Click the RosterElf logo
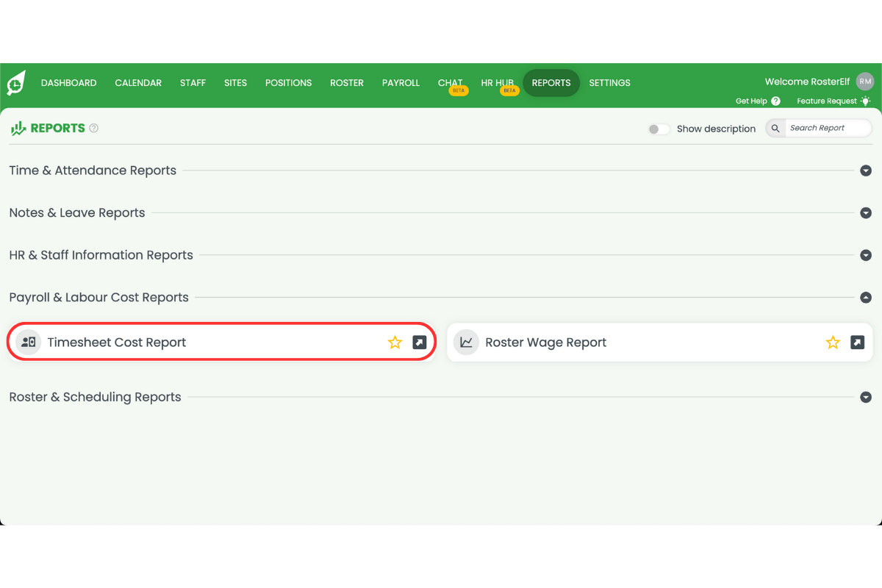 pyautogui.click(x=15, y=82)
